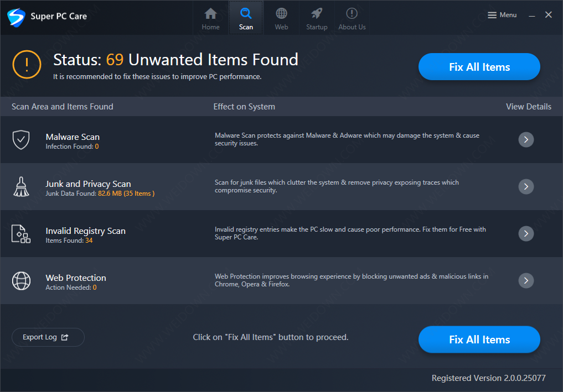Viewport: 563px width, 392px height.
Task: Click the Junk and Privacy broom icon
Action: (x=21, y=186)
